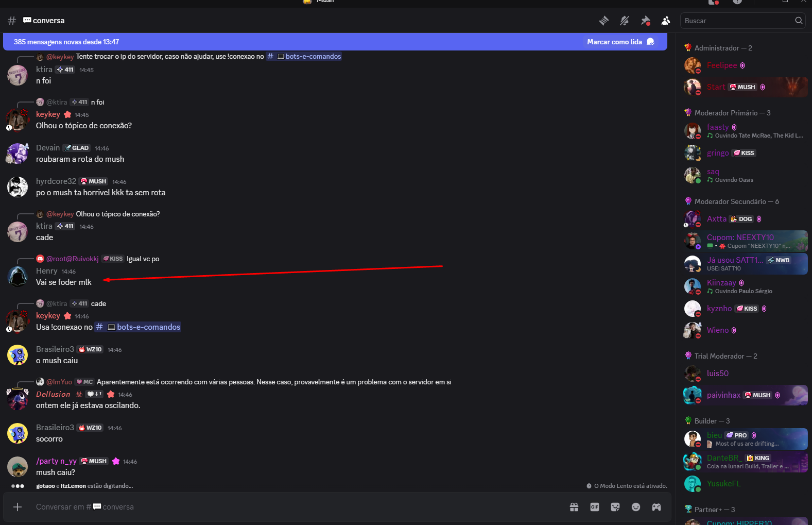Click /party n_yy avatar
The height and width of the screenshot is (525, 812).
click(18, 467)
